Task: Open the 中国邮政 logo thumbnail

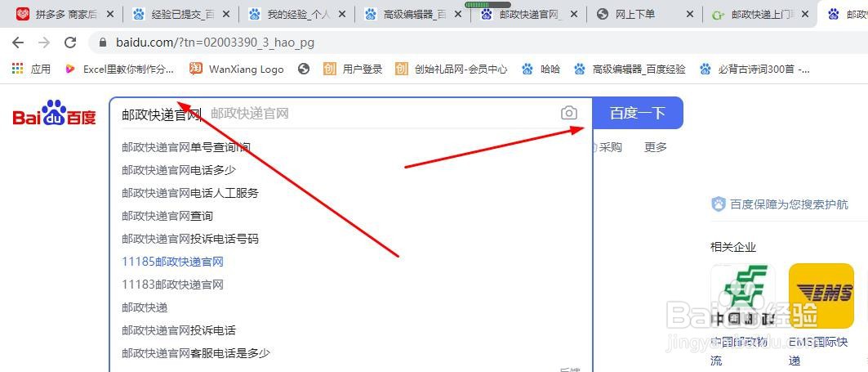Action: point(743,296)
